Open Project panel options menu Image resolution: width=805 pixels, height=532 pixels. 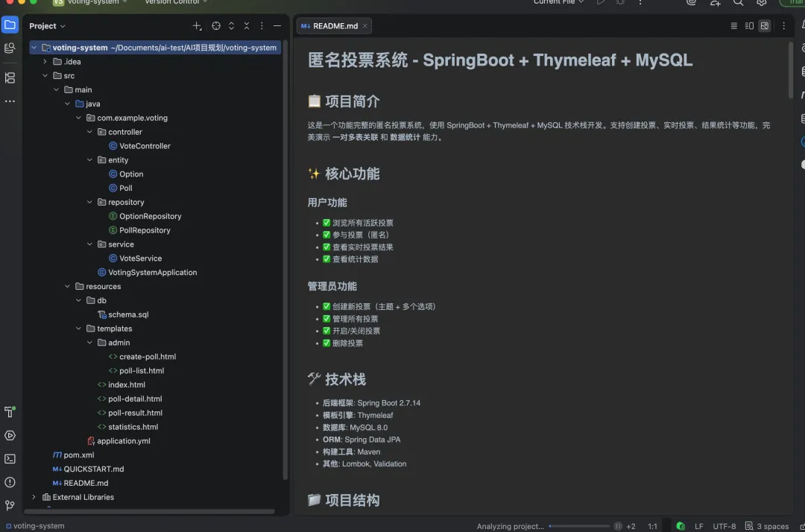click(x=262, y=25)
